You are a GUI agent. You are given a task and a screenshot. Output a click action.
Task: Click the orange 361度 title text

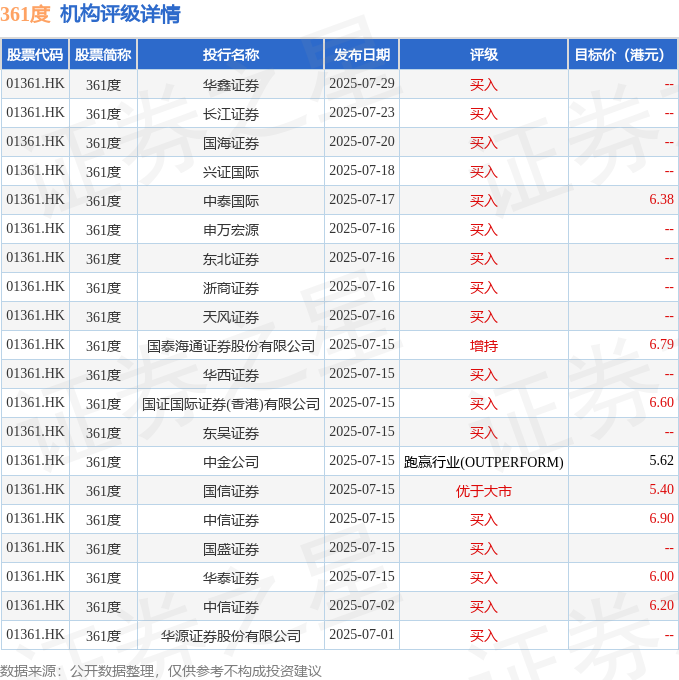pyautogui.click(x=25, y=14)
